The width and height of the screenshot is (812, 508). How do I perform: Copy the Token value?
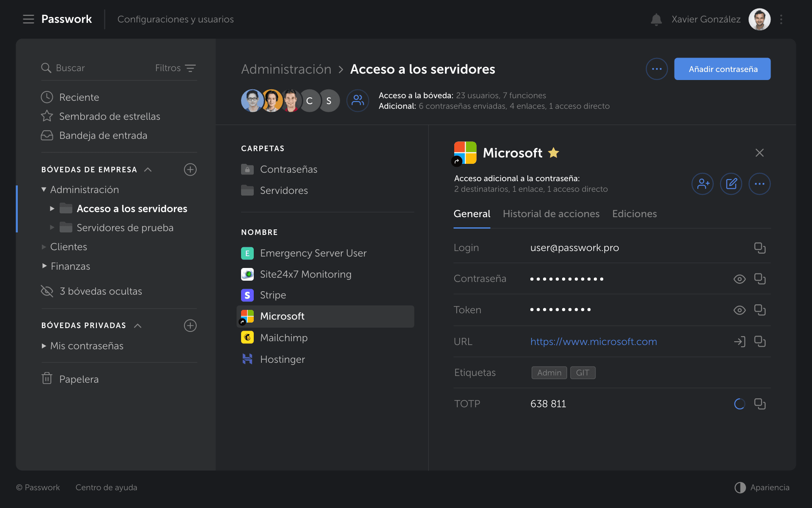click(760, 310)
